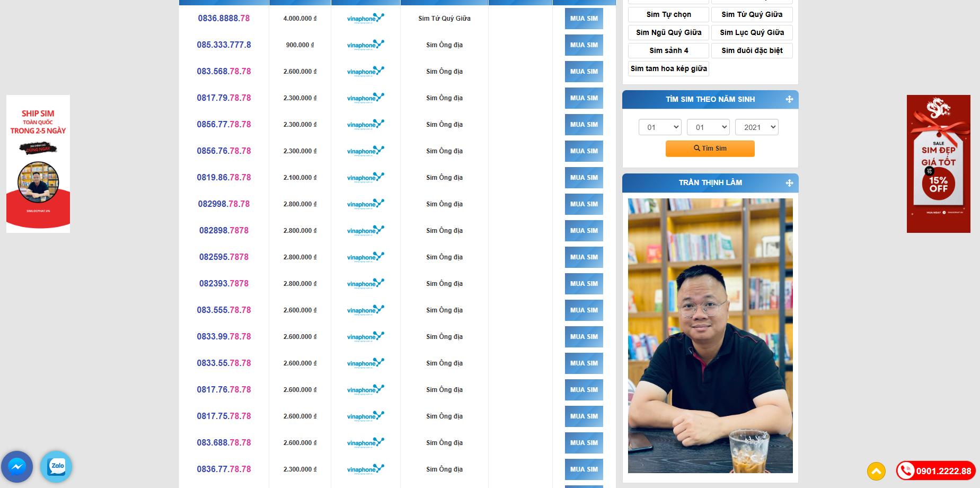Select the Sim đuôi đặc biệt category

tap(752, 50)
